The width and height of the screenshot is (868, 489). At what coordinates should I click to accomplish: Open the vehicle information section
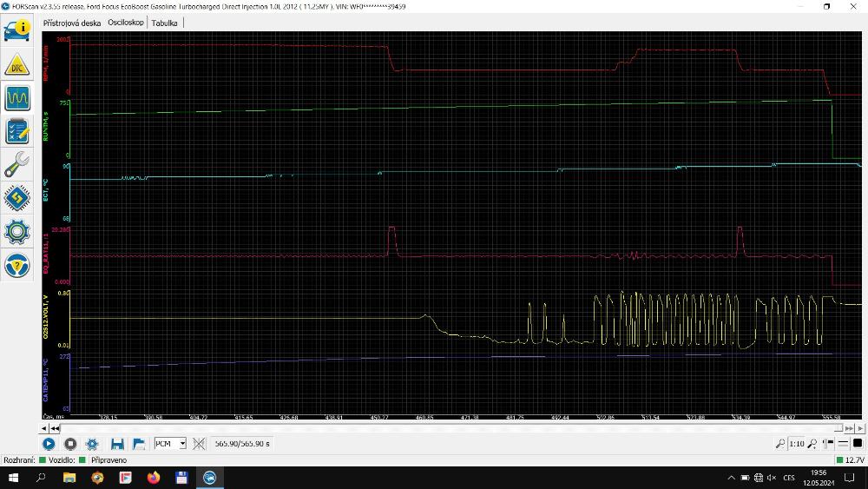[x=17, y=30]
